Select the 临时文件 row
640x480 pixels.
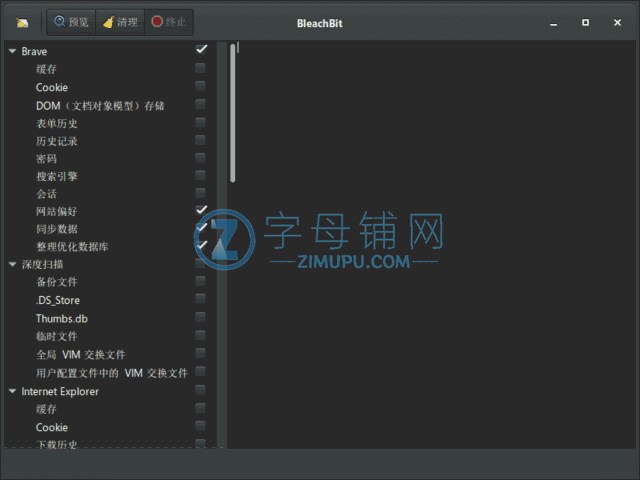(x=57, y=336)
